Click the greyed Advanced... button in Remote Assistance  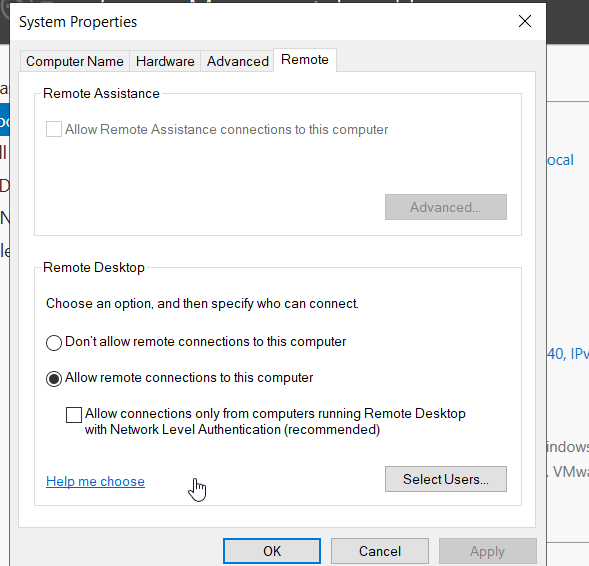coord(446,207)
